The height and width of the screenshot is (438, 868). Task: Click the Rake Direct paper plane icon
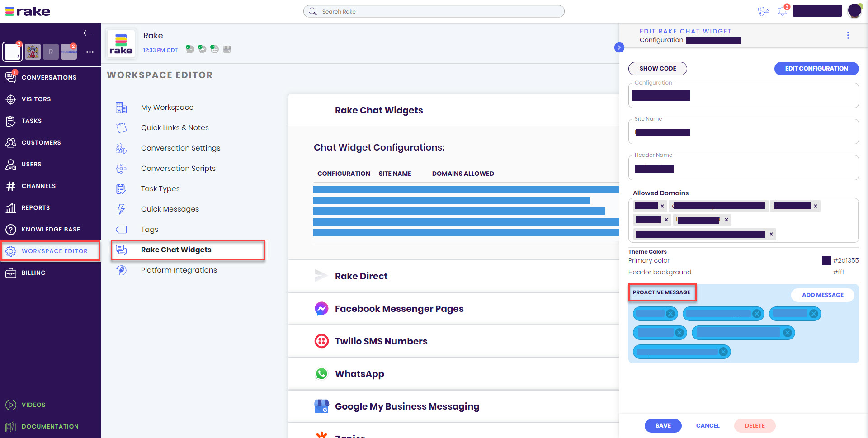[x=321, y=276]
